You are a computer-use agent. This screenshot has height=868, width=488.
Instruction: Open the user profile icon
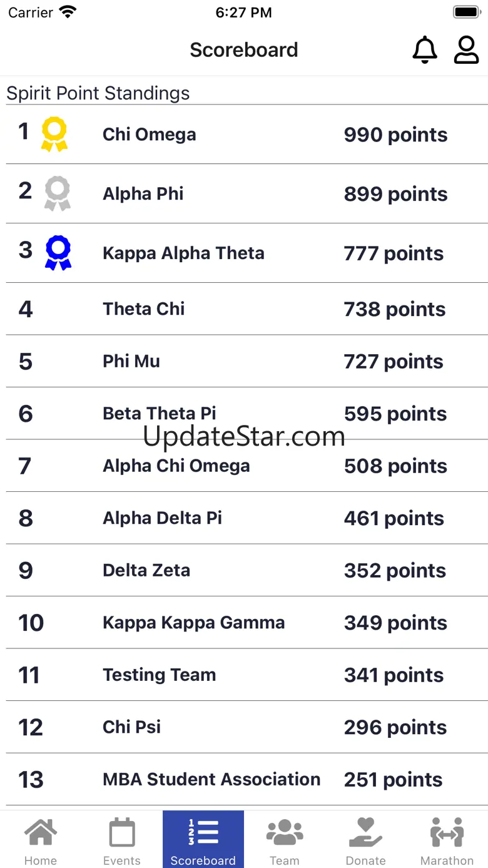(466, 50)
